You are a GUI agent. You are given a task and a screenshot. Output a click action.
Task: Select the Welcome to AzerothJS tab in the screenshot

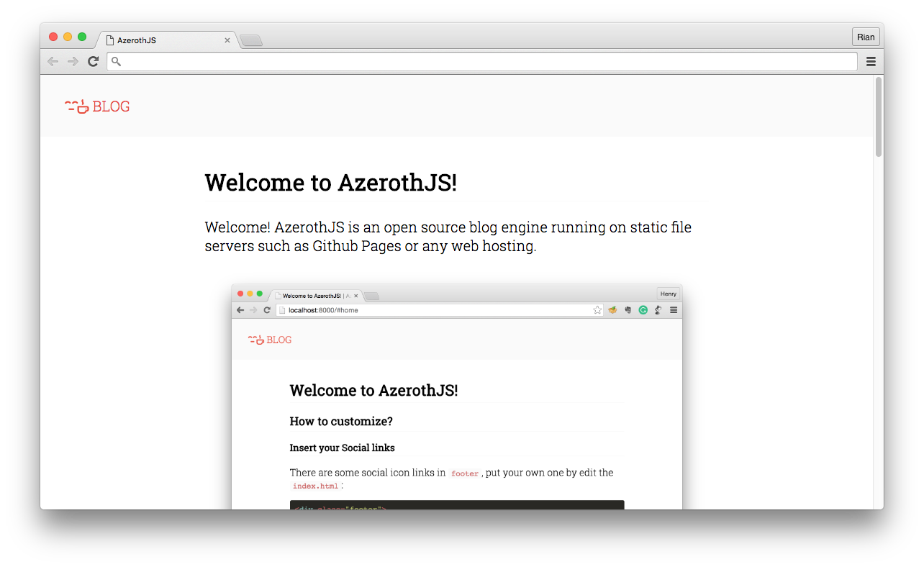click(312, 295)
